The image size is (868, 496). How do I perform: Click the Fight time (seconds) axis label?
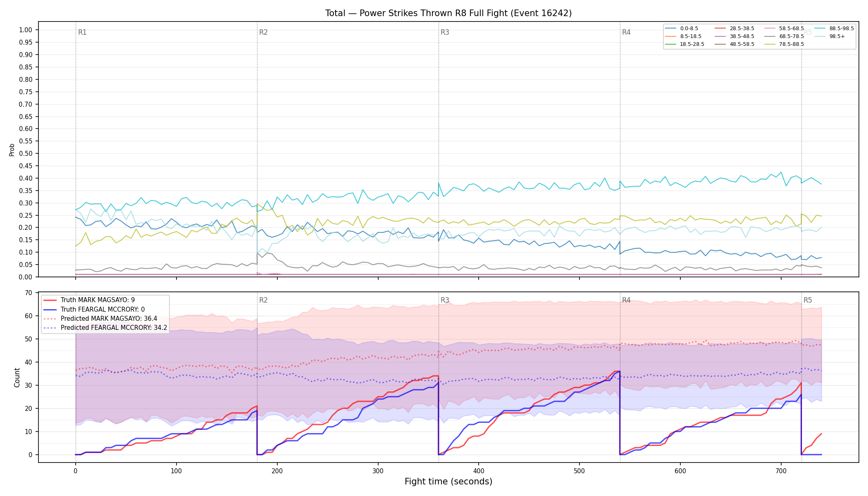coord(448,482)
